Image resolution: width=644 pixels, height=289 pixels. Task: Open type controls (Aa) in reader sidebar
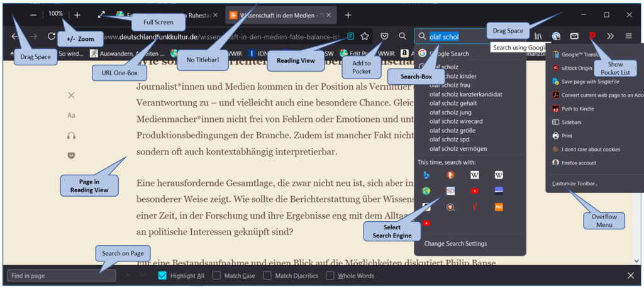(71, 116)
